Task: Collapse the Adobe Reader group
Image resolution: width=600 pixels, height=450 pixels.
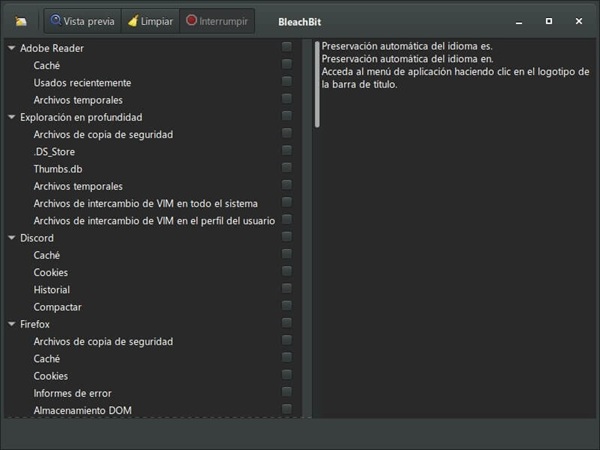Action: tap(12, 48)
